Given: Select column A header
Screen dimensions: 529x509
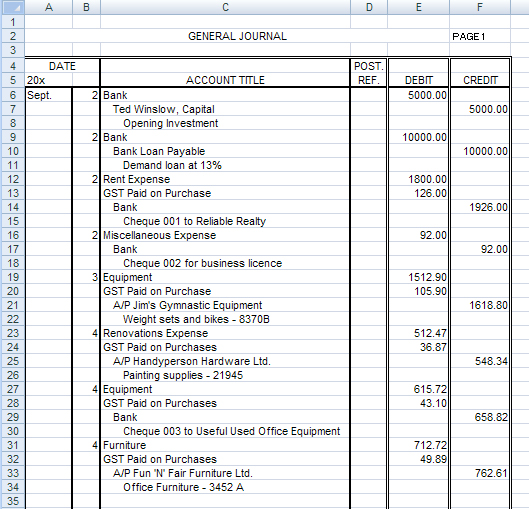Looking at the screenshot, I should (x=49, y=7).
